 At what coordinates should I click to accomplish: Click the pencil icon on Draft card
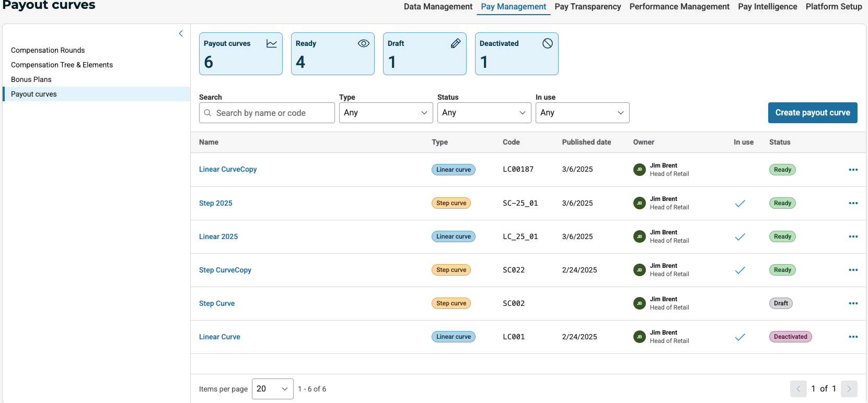pyautogui.click(x=455, y=43)
